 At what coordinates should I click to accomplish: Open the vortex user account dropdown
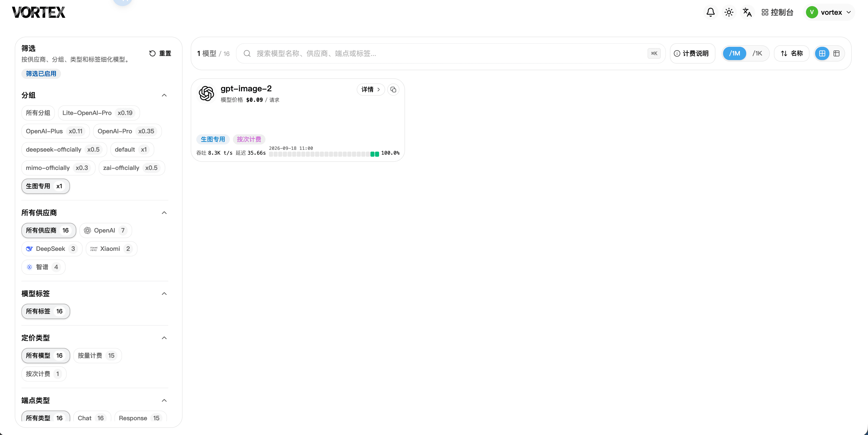point(830,12)
